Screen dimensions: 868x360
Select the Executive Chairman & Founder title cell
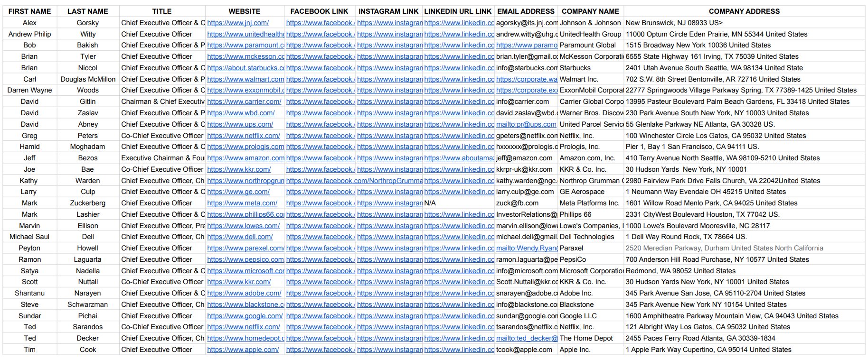point(162,158)
